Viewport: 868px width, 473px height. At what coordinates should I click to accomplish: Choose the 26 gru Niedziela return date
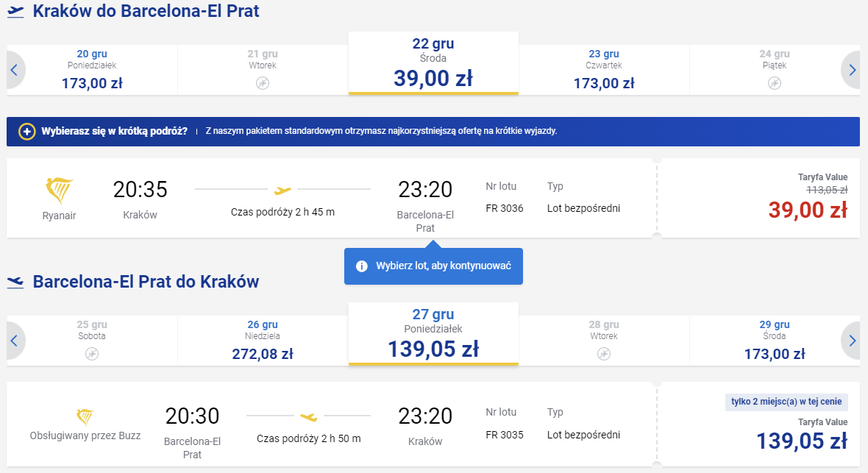[x=263, y=341]
